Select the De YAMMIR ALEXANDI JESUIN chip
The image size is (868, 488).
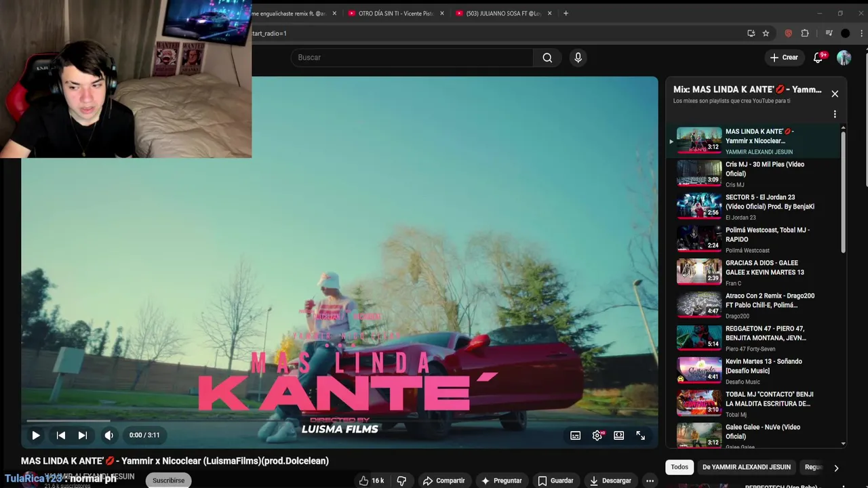pyautogui.click(x=747, y=467)
